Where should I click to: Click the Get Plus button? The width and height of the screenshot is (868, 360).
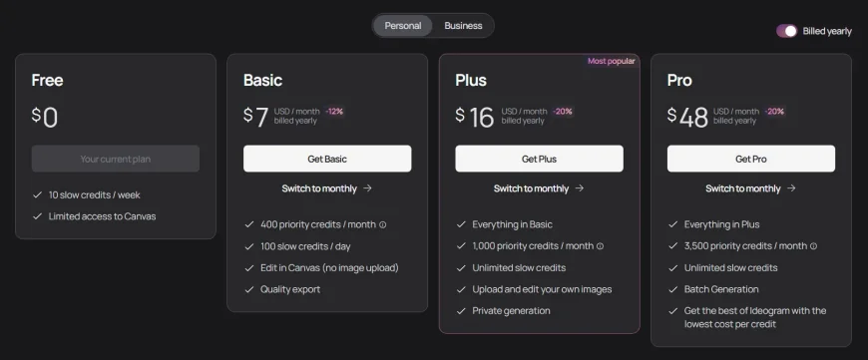(539, 159)
